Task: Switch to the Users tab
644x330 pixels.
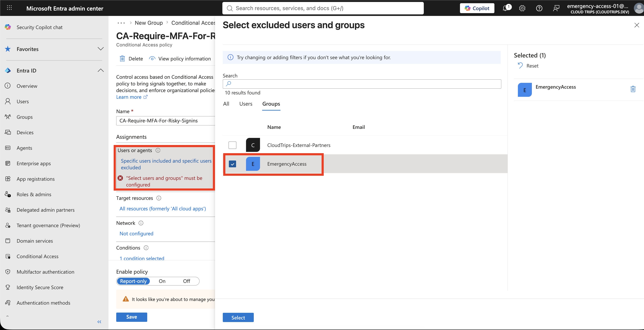Action: (x=246, y=104)
